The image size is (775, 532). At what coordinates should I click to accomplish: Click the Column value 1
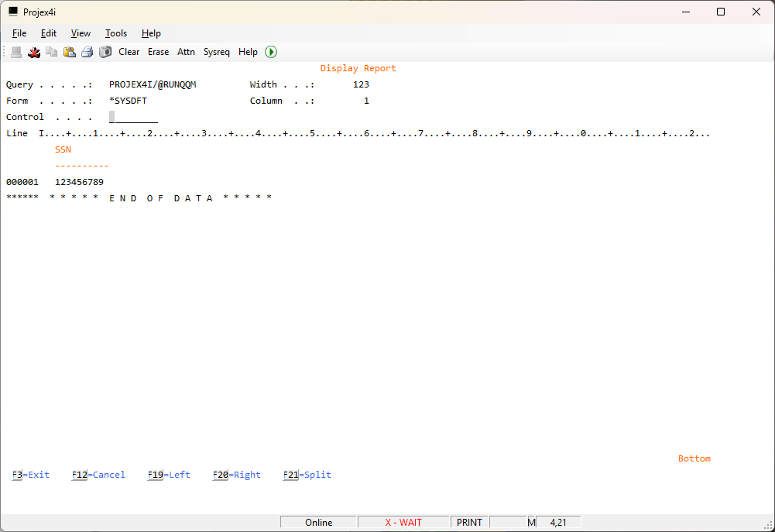click(x=366, y=101)
